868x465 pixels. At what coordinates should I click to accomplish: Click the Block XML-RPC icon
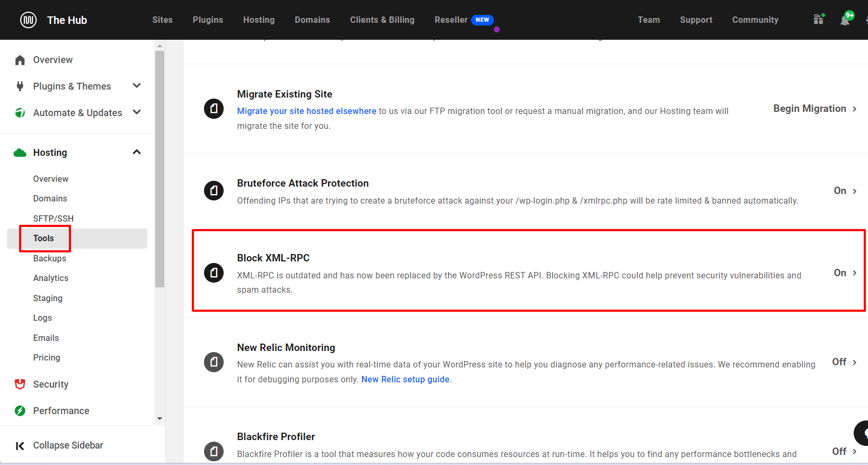(x=214, y=273)
